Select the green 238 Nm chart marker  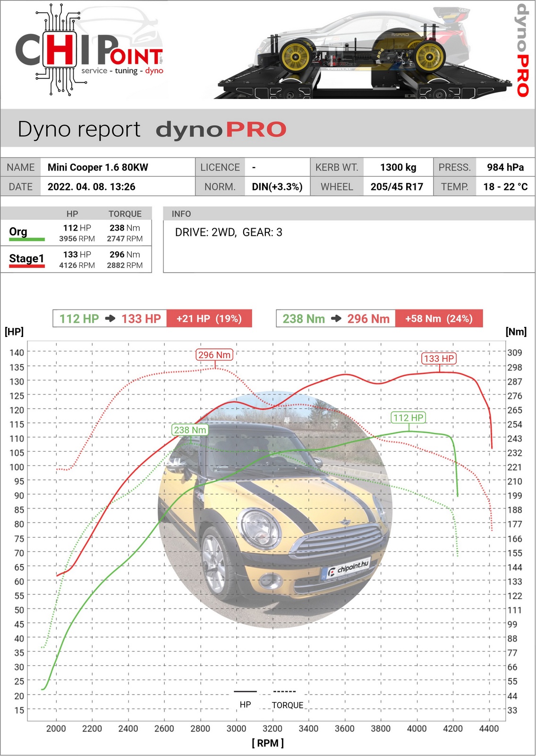(190, 430)
